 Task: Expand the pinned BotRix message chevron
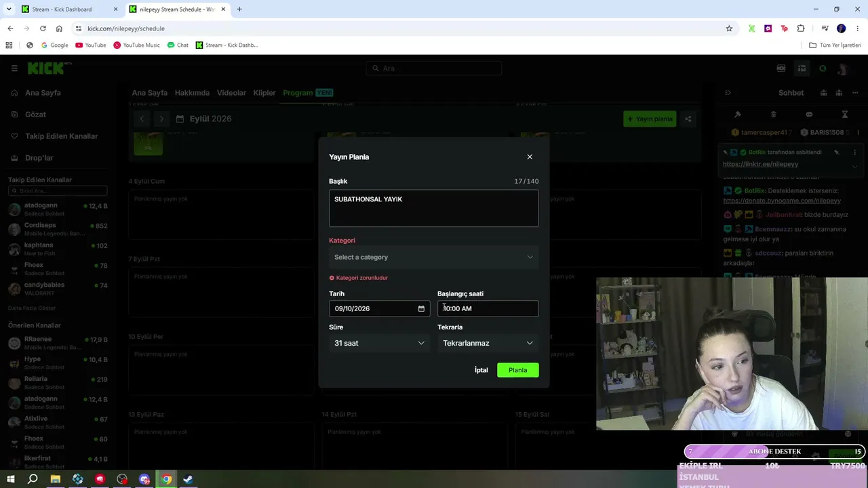point(854,166)
